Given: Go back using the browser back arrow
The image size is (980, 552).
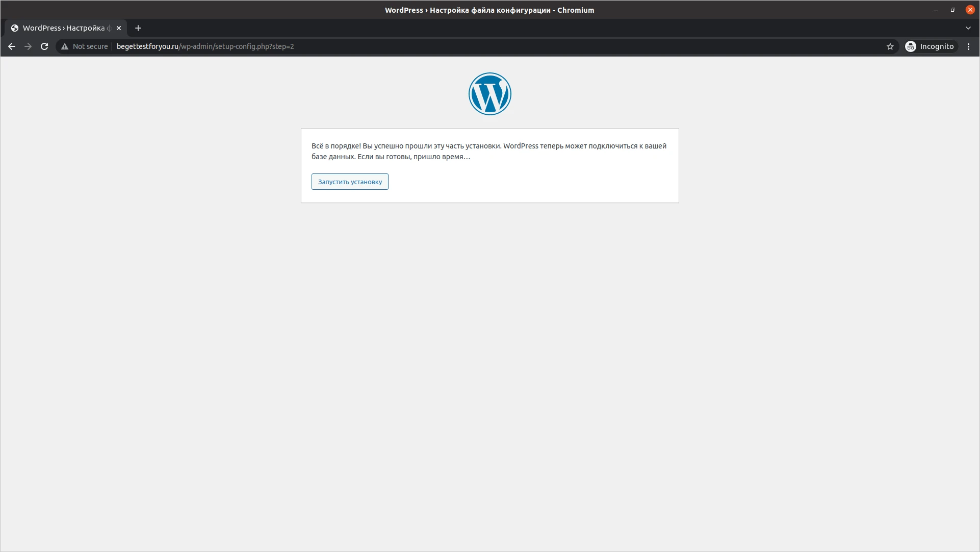Looking at the screenshot, I should (12, 46).
